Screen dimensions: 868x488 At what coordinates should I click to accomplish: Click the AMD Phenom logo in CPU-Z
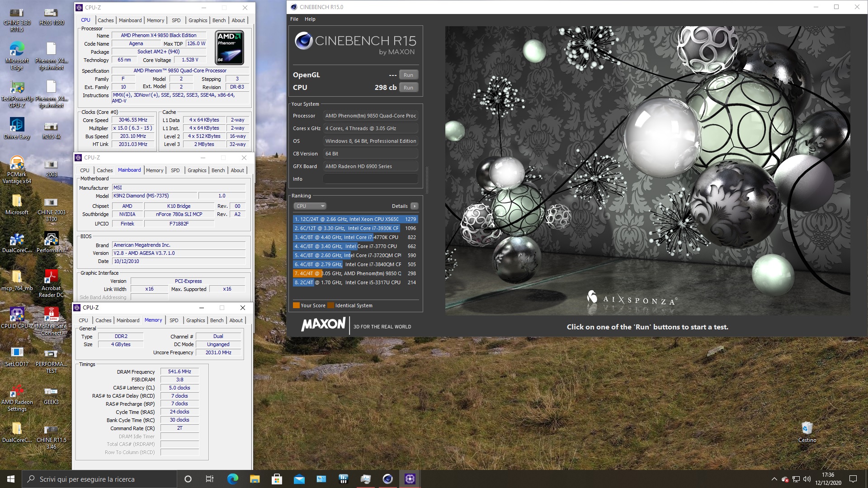[x=230, y=48]
